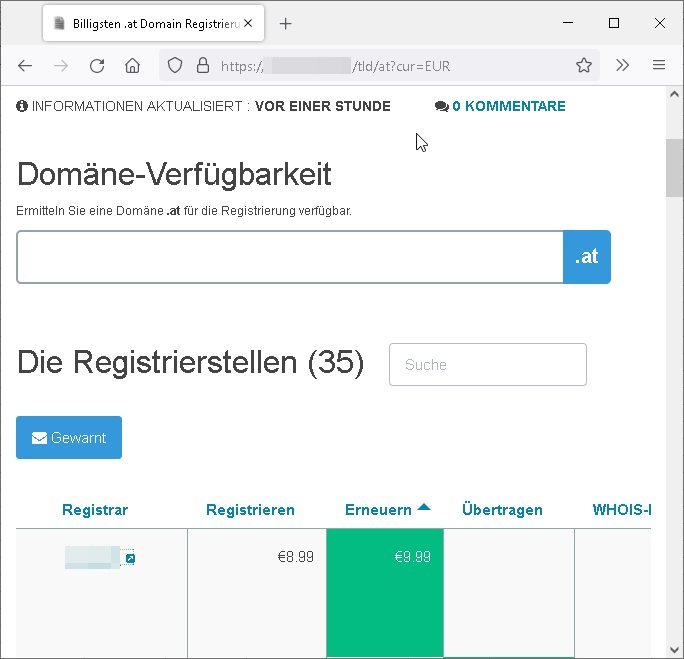The height and width of the screenshot is (659, 684).
Task: Bookmark this page with the star icon
Action: pos(584,66)
